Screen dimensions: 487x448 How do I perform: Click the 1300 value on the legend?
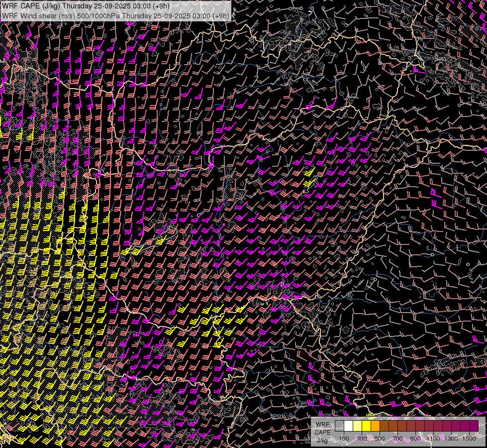[451, 439]
